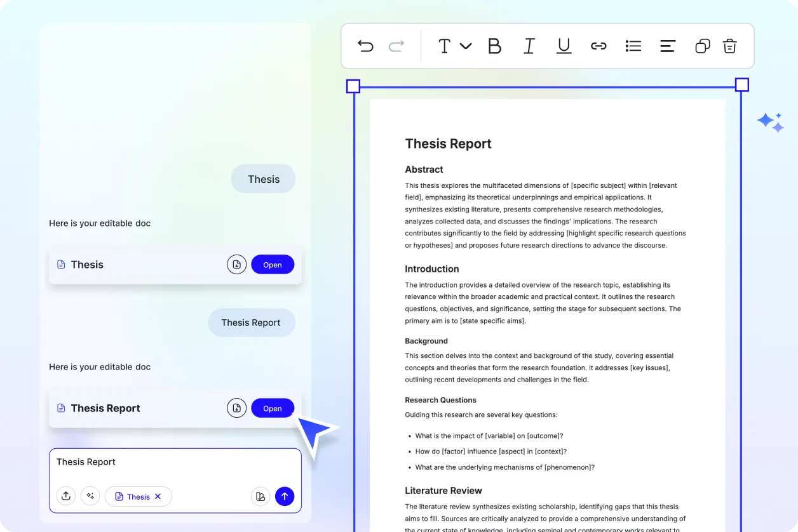Insert a hyperlink with link icon

(x=598, y=46)
